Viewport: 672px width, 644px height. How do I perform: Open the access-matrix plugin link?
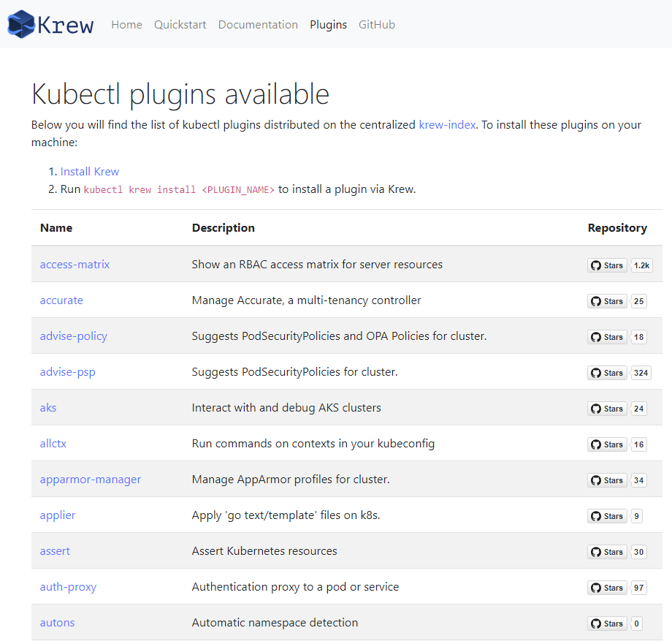(75, 264)
